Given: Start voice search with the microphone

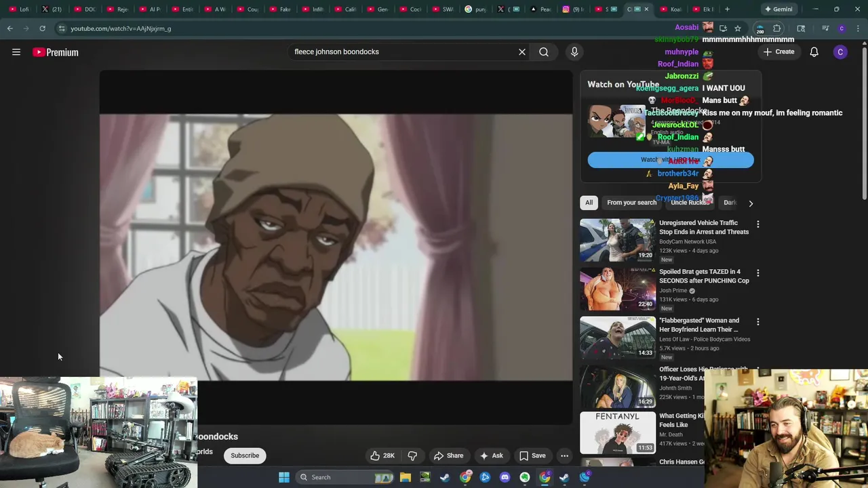Looking at the screenshot, I should pyautogui.click(x=574, y=52).
